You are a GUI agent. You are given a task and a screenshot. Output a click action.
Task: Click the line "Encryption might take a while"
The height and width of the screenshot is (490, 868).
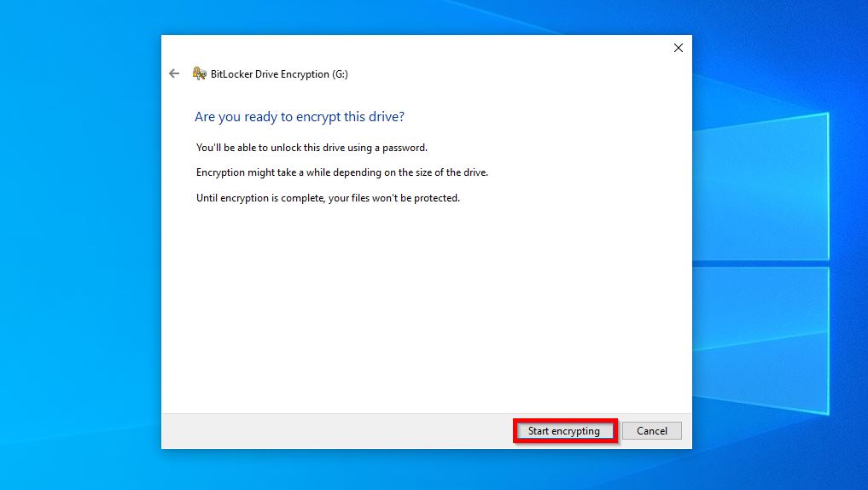(342, 172)
